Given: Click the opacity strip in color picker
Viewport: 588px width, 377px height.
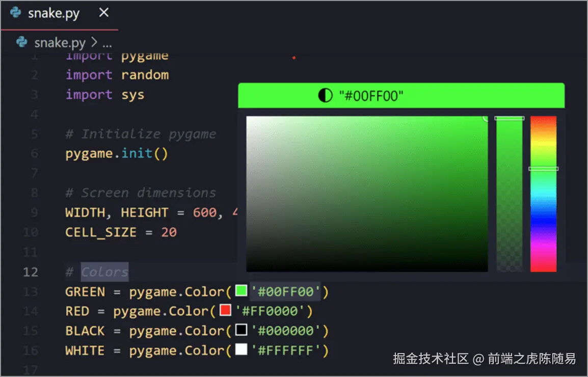Looking at the screenshot, I should (509, 194).
